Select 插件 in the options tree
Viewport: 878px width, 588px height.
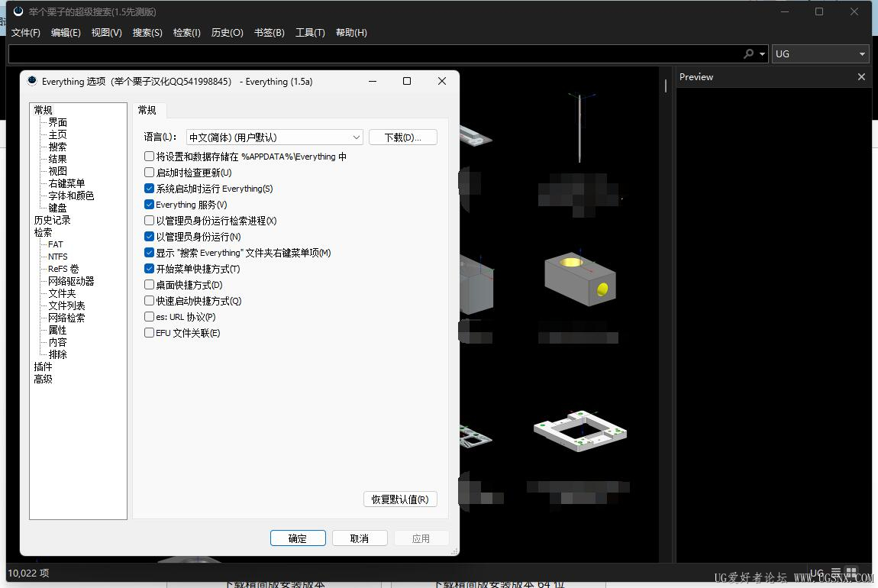(x=43, y=367)
